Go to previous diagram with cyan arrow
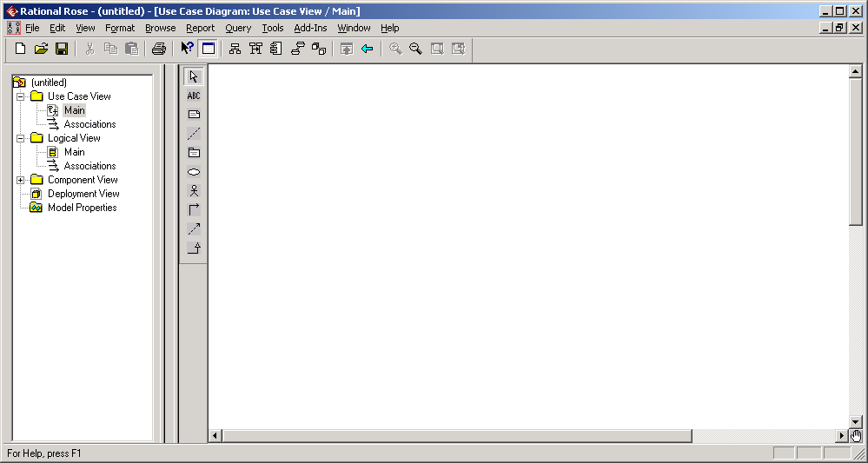Viewport: 868px width, 463px height. [x=367, y=49]
